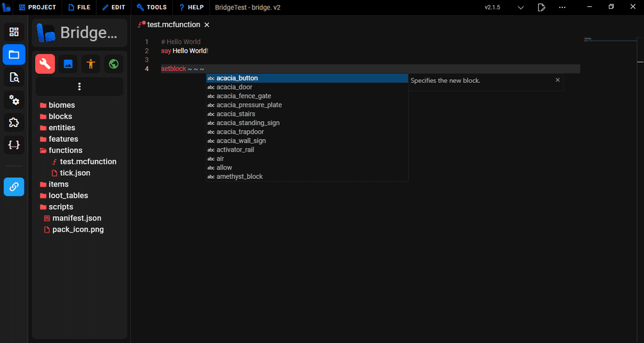Close the 'Specifies the new block' tooltip
Screen dimensions: 644x343
click(557, 80)
